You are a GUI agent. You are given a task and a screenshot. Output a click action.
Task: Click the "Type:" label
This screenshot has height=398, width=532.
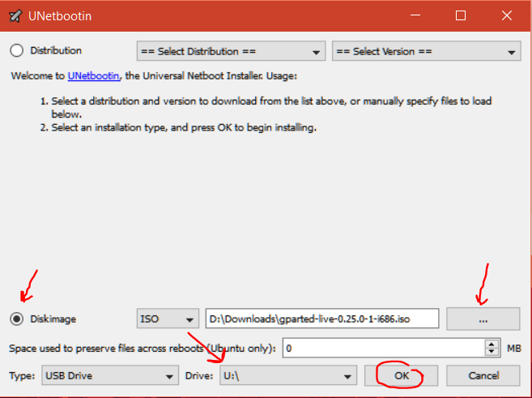click(22, 375)
